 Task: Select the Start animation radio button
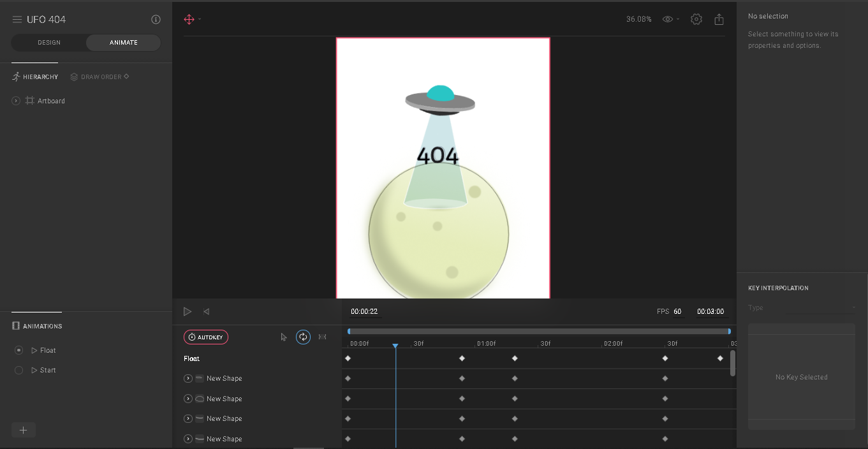(18, 370)
